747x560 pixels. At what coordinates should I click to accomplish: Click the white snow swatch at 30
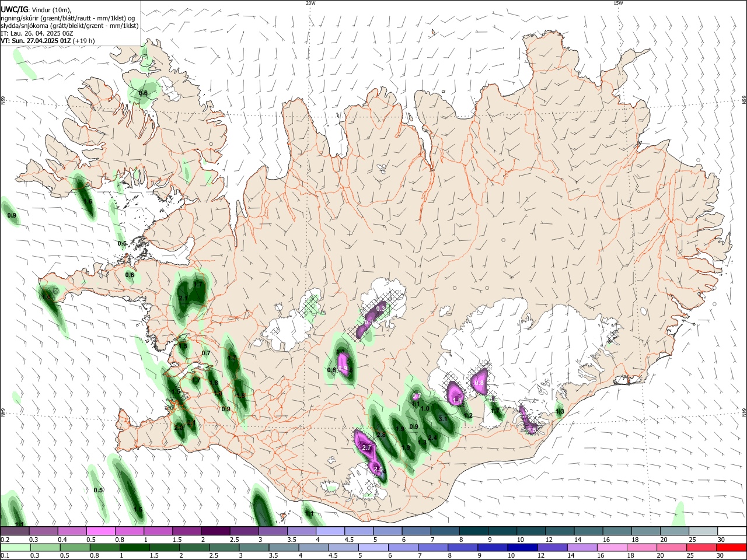coord(731,531)
